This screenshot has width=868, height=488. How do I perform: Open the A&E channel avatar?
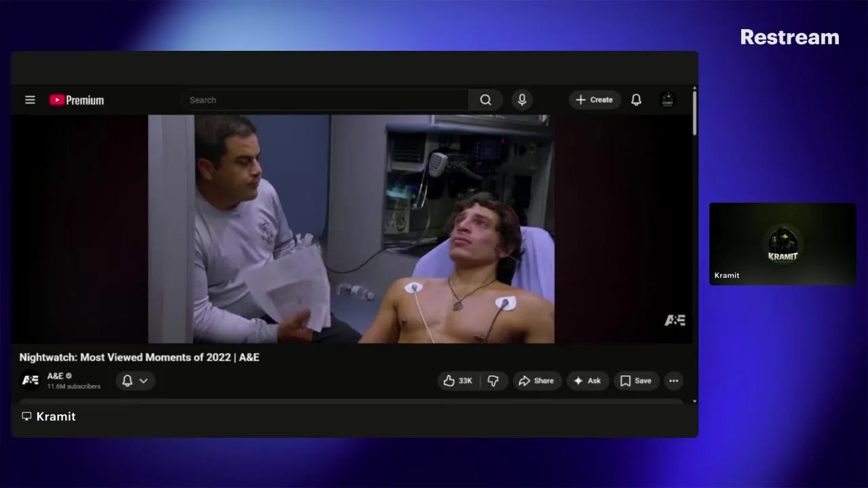coord(30,380)
